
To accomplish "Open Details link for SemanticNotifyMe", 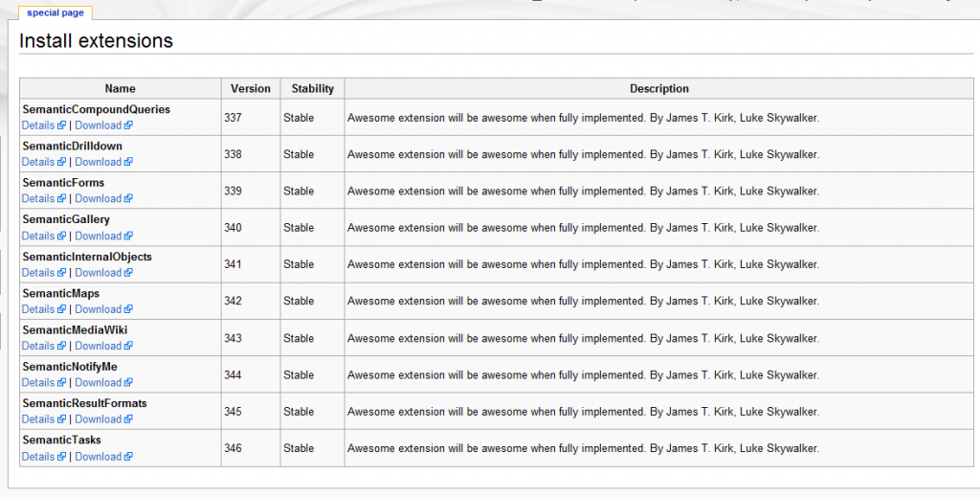I will coord(44,383).
